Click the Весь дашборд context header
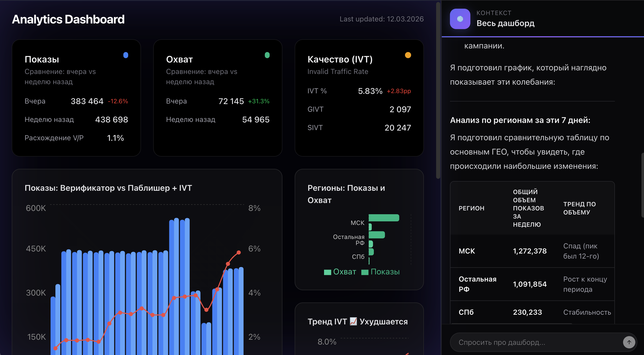The image size is (644, 355). point(505,23)
